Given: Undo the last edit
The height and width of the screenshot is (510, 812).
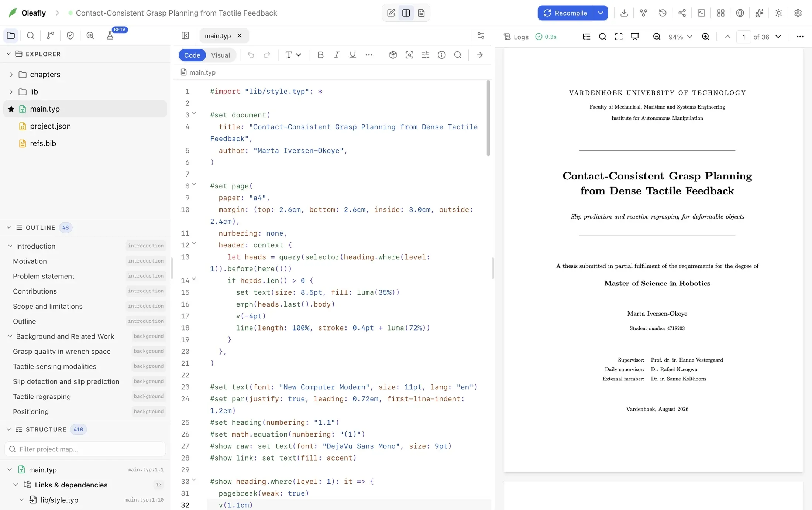Looking at the screenshot, I should point(251,55).
